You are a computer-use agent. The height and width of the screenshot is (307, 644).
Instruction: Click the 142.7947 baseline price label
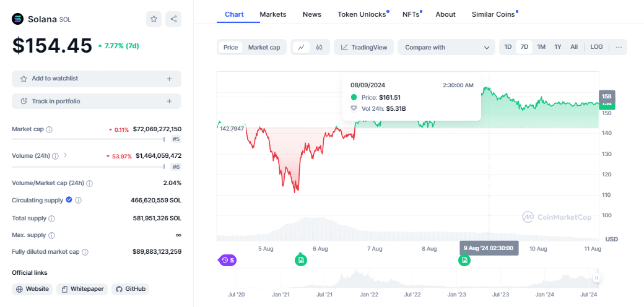232,129
